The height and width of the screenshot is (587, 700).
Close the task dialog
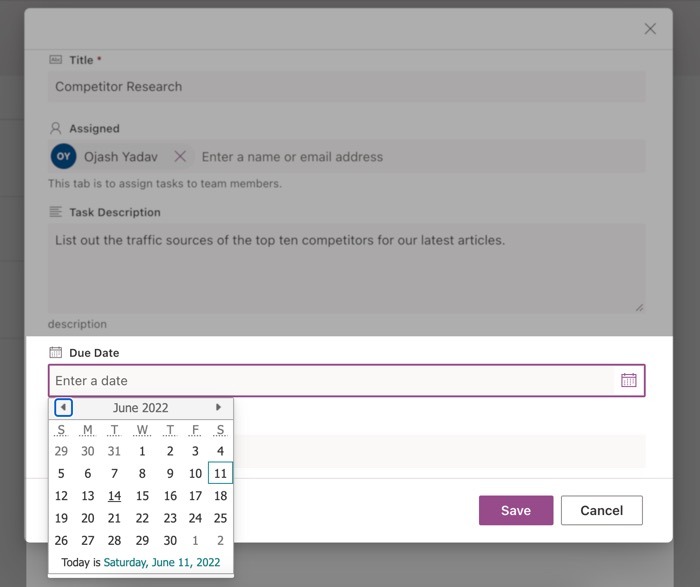point(650,29)
